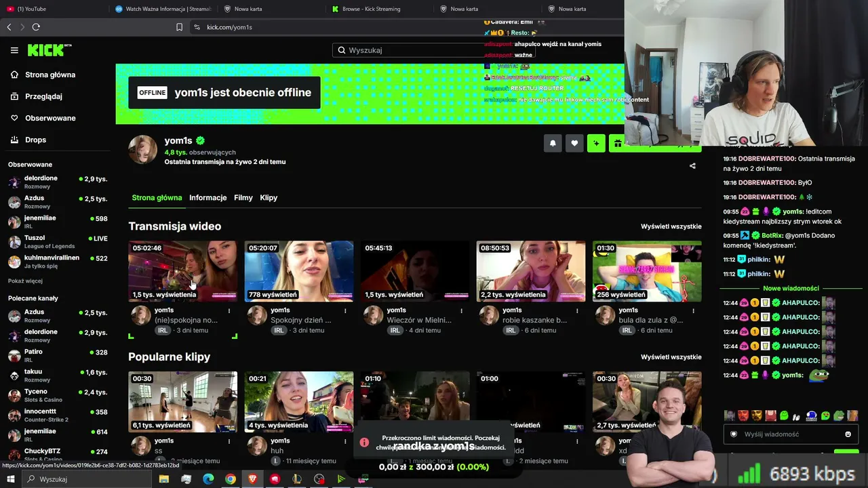
Task: Share the yom1s channel
Action: click(x=692, y=166)
